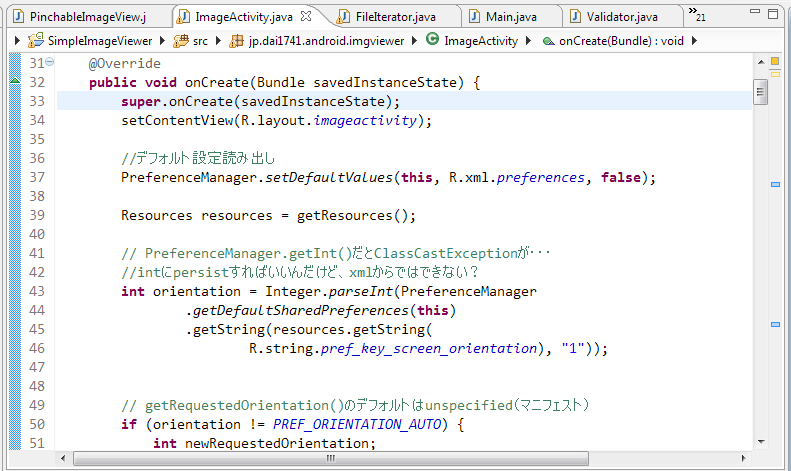The image size is (791, 471).
Task: Click the onCreate(Bundle) : void breadcrumb
Action: [622, 41]
